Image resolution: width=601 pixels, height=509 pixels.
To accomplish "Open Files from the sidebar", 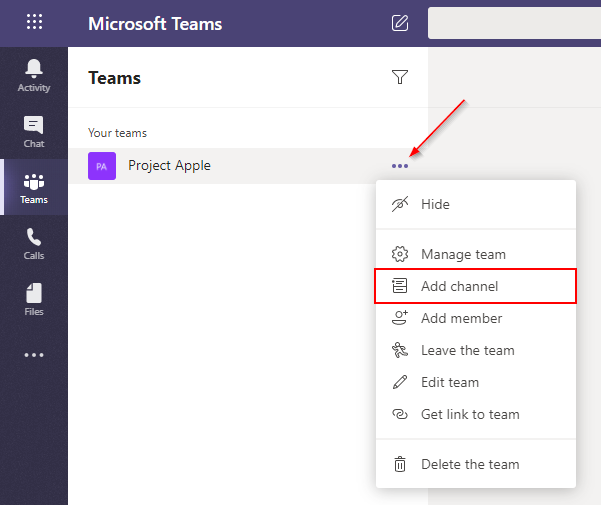I will [x=34, y=300].
